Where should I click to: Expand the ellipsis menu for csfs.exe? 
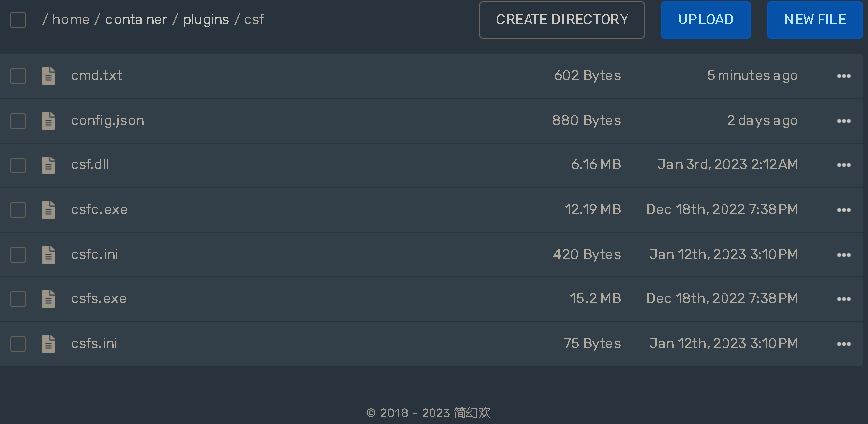[843, 299]
